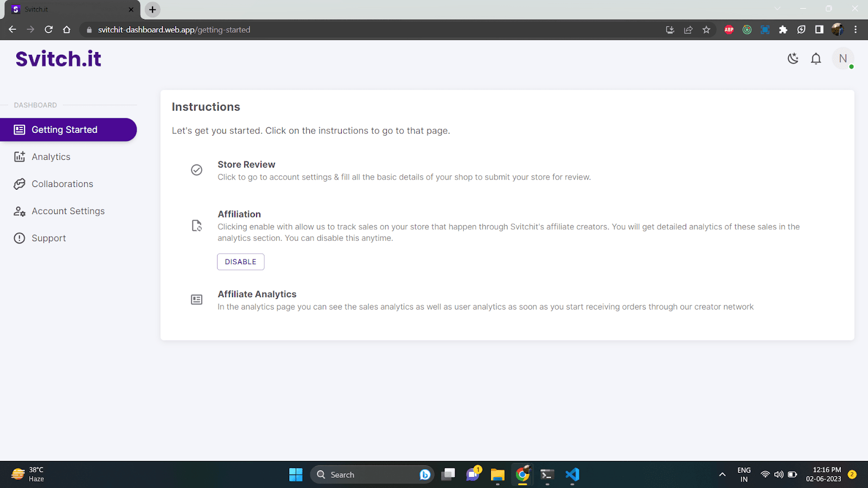Open the notifications bell
The height and width of the screenshot is (488, 868).
pyautogui.click(x=816, y=59)
